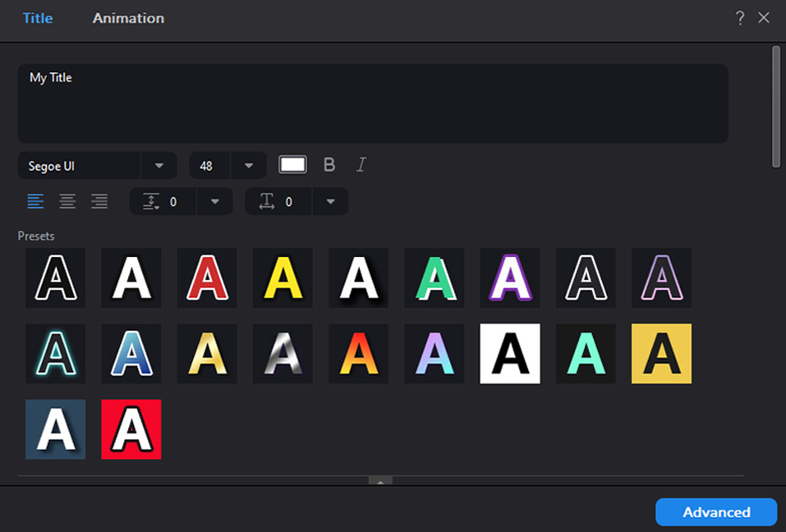The width and height of the screenshot is (786, 532).
Task: Open the line spacing dropdown
Action: 215,201
